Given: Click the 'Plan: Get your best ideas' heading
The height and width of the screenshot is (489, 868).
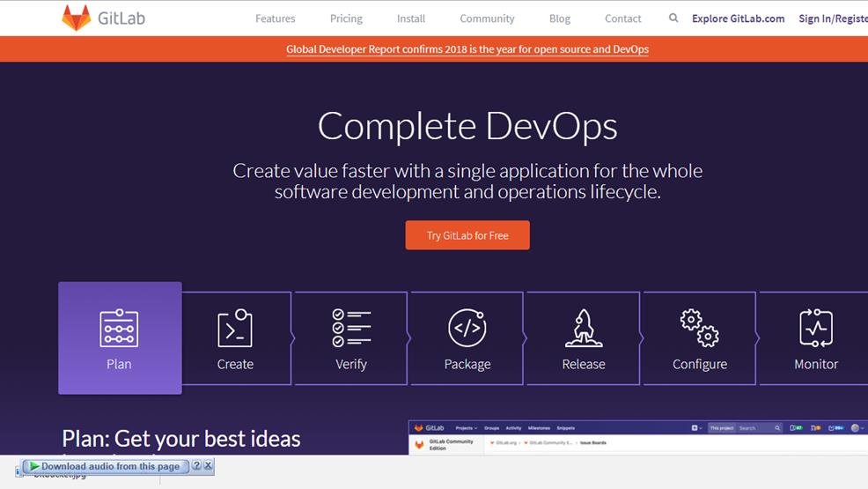Looking at the screenshot, I should tap(181, 439).
